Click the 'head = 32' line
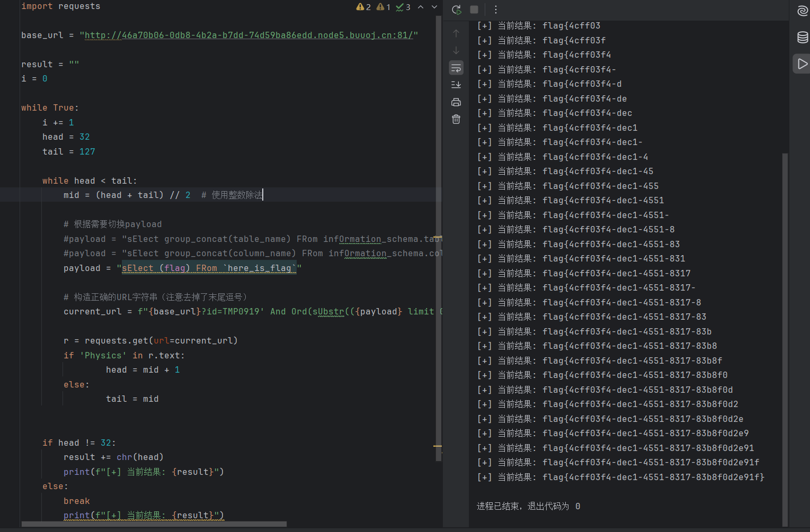Viewport: 810px width, 532px height. [66, 137]
